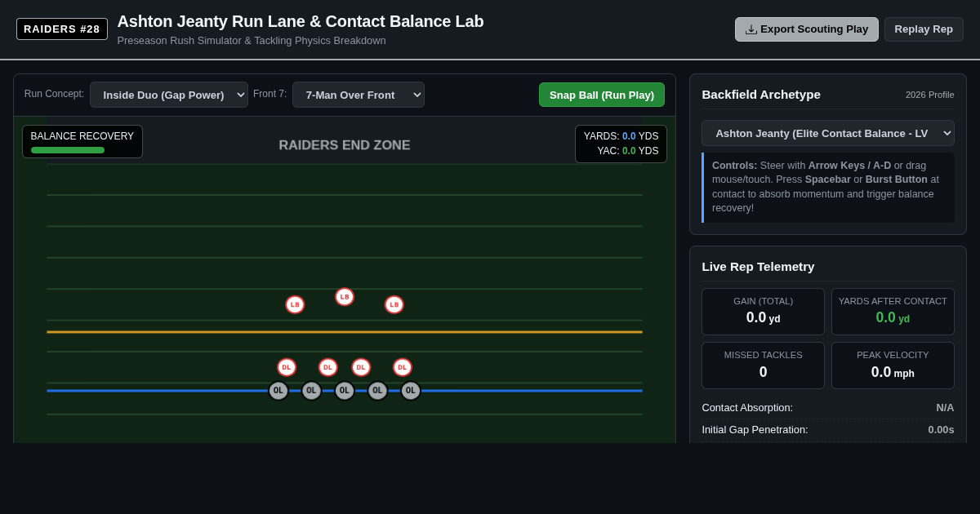
Task: Click the YAC: 0.0 YDS readout
Action: click(x=627, y=151)
